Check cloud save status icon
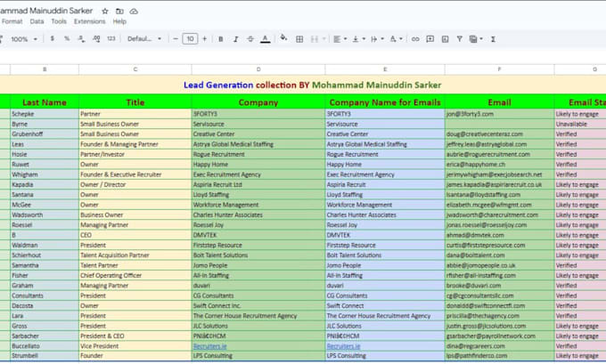The height and width of the screenshot is (364, 606). [134, 12]
